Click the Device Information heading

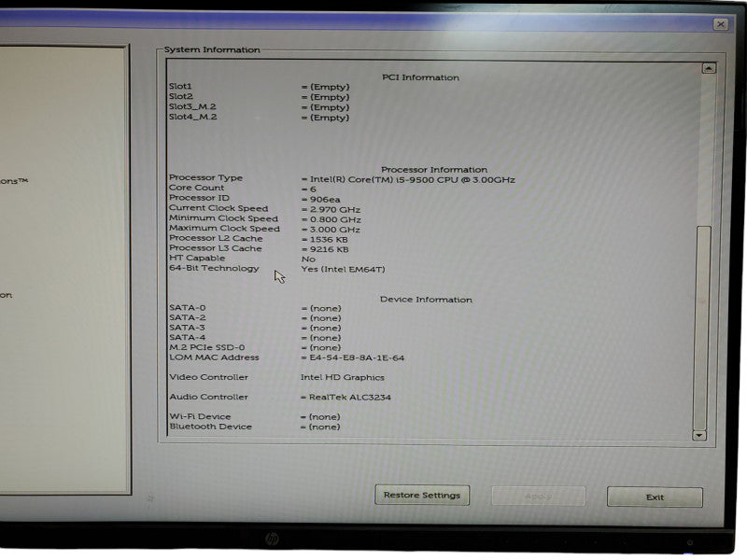(x=426, y=300)
